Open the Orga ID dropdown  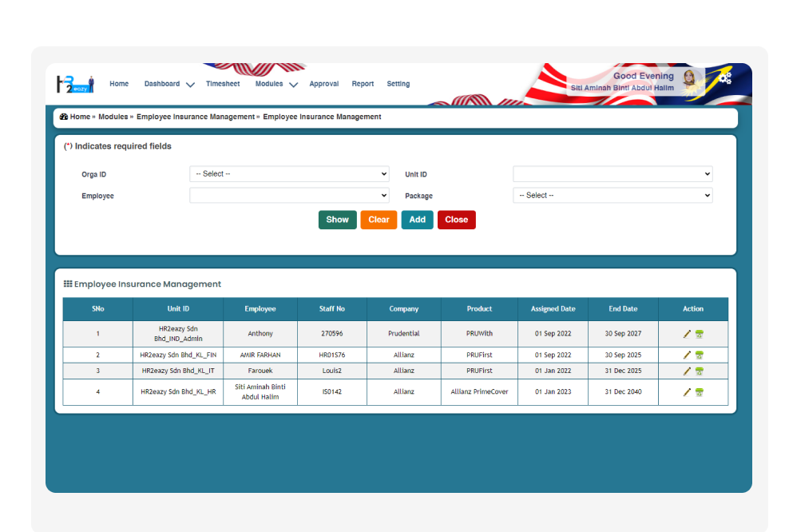[289, 174]
